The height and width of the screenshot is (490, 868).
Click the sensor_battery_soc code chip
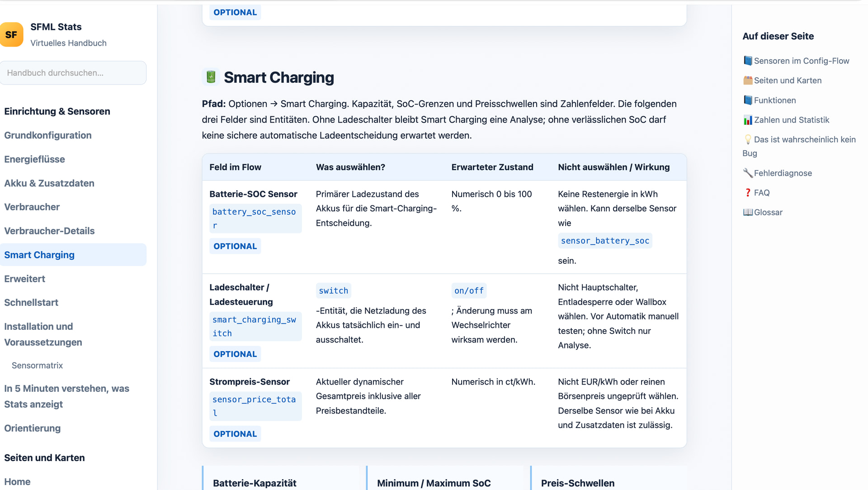605,241
